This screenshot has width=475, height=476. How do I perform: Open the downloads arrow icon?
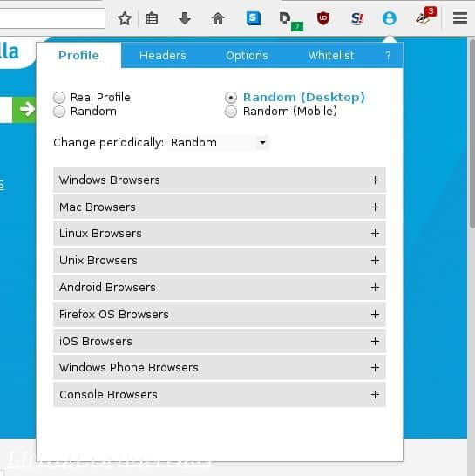185,18
